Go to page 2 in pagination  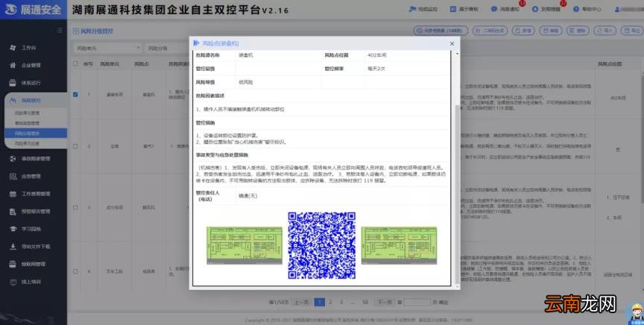click(x=329, y=302)
